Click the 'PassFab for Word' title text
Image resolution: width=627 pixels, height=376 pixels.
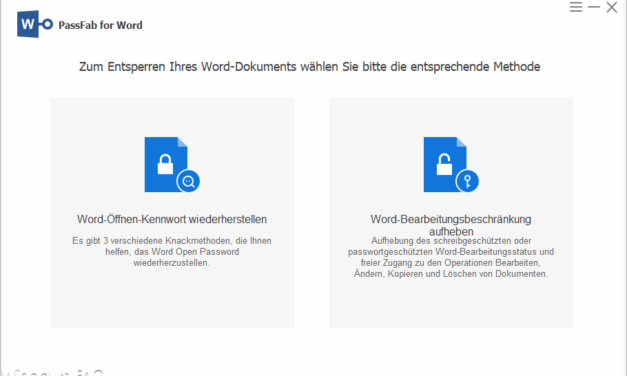tap(100, 25)
